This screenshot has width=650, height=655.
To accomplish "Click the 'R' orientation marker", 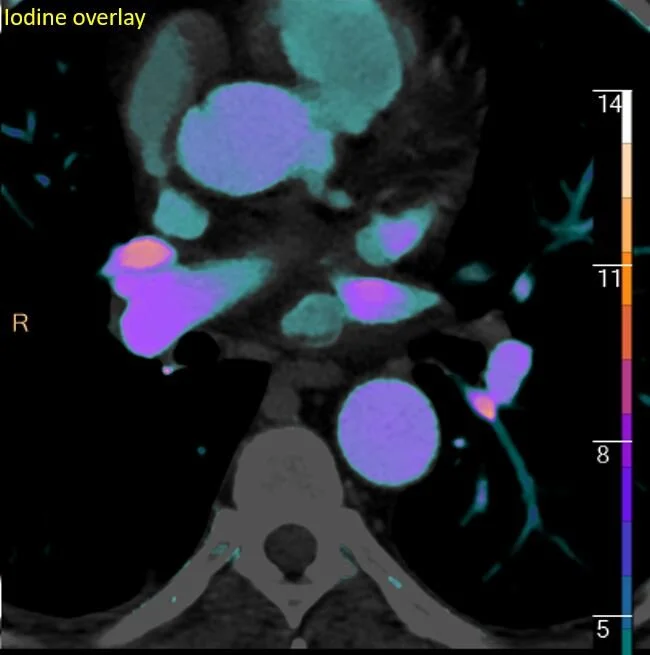I will 20,323.
